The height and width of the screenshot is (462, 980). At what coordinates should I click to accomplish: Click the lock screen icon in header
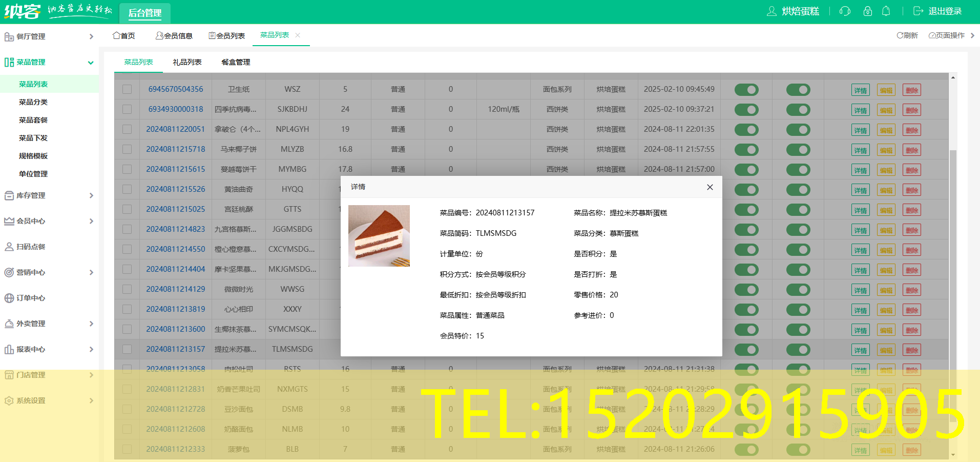tap(867, 11)
